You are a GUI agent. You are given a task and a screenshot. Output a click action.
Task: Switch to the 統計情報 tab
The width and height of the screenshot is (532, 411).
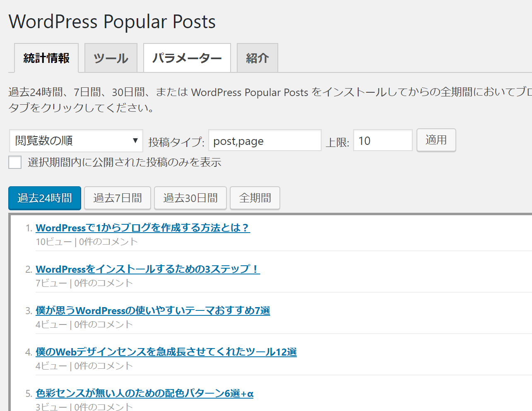pyautogui.click(x=46, y=58)
